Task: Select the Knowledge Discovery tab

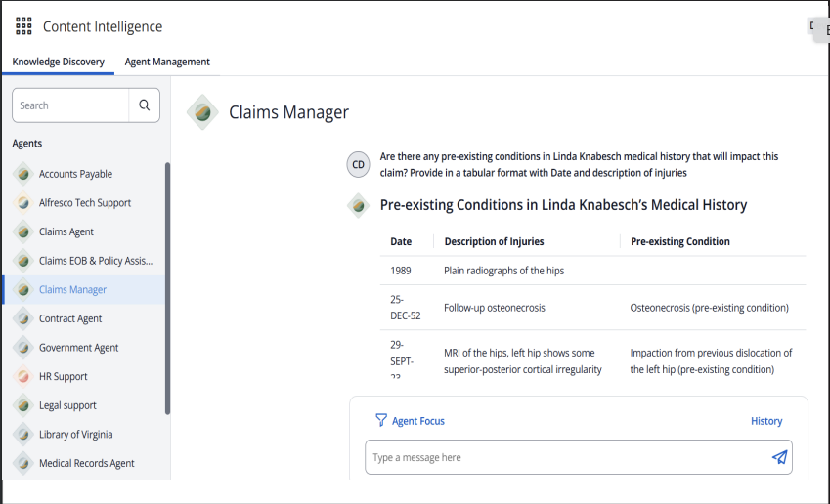Action: (58, 62)
